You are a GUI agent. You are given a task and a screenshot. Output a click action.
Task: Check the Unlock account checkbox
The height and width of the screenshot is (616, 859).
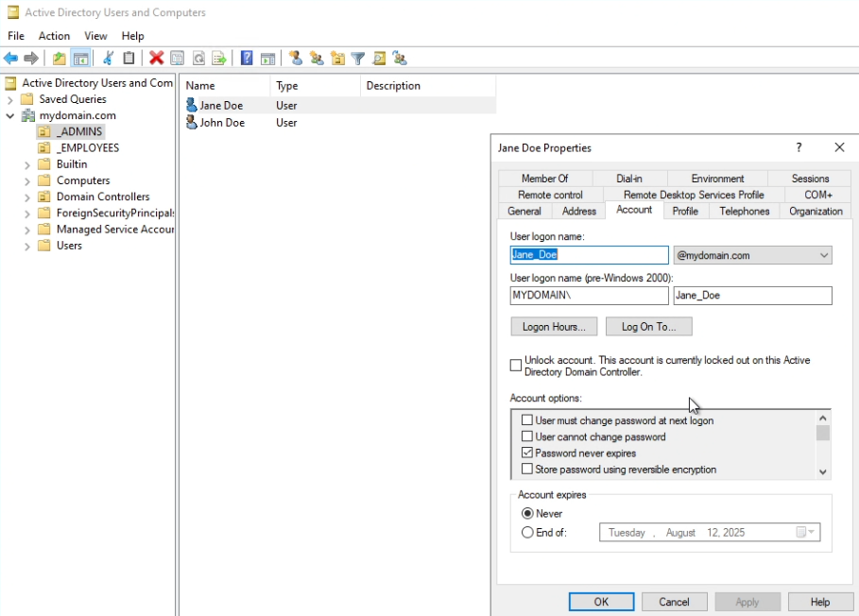pyautogui.click(x=516, y=366)
